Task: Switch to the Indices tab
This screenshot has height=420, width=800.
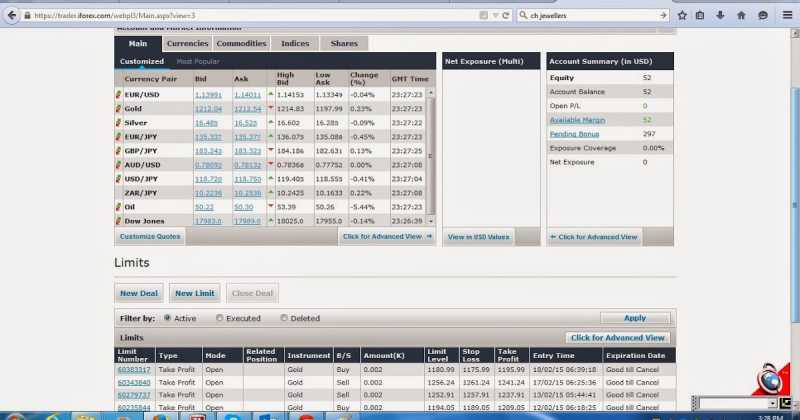Action: 295,44
